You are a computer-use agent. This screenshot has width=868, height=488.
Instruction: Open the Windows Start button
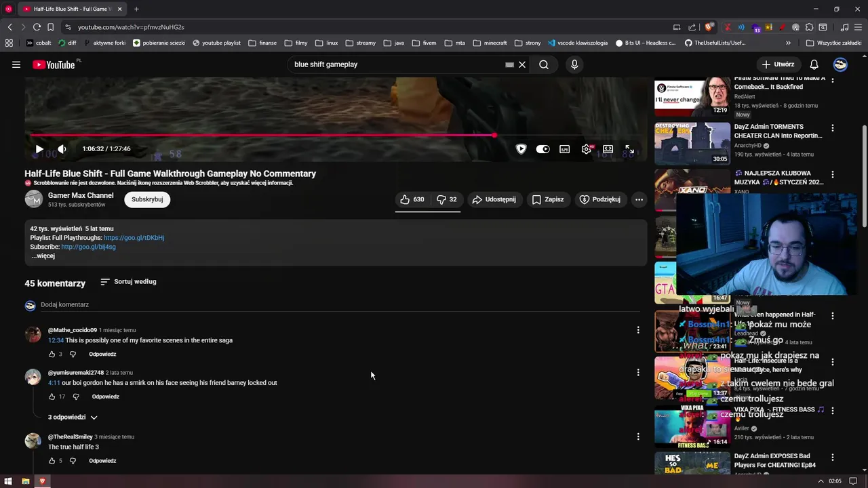[x=8, y=481]
